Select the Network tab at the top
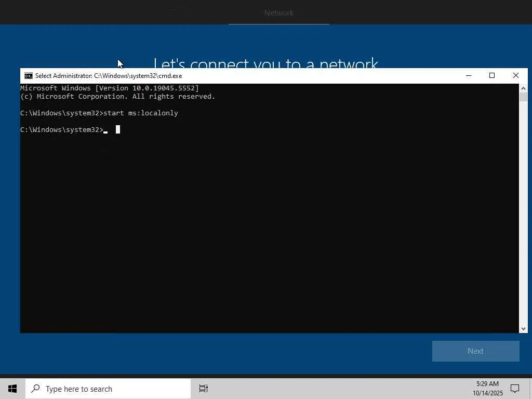Image resolution: width=532 pixels, height=399 pixels. tap(279, 13)
